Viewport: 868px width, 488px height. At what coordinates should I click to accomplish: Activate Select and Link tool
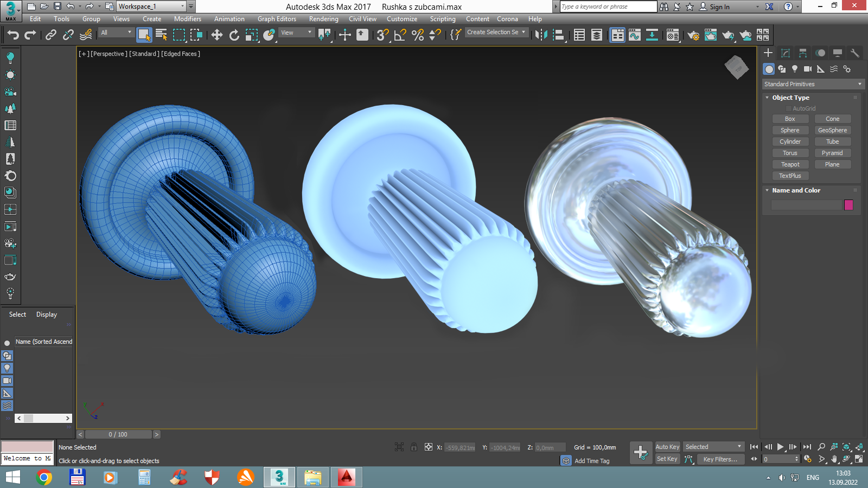pyautogui.click(x=51, y=35)
